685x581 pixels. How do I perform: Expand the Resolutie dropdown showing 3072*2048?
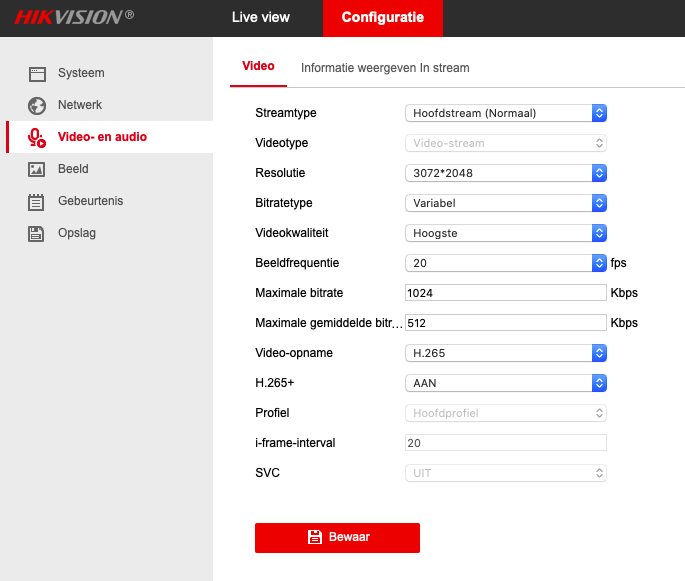tap(505, 173)
